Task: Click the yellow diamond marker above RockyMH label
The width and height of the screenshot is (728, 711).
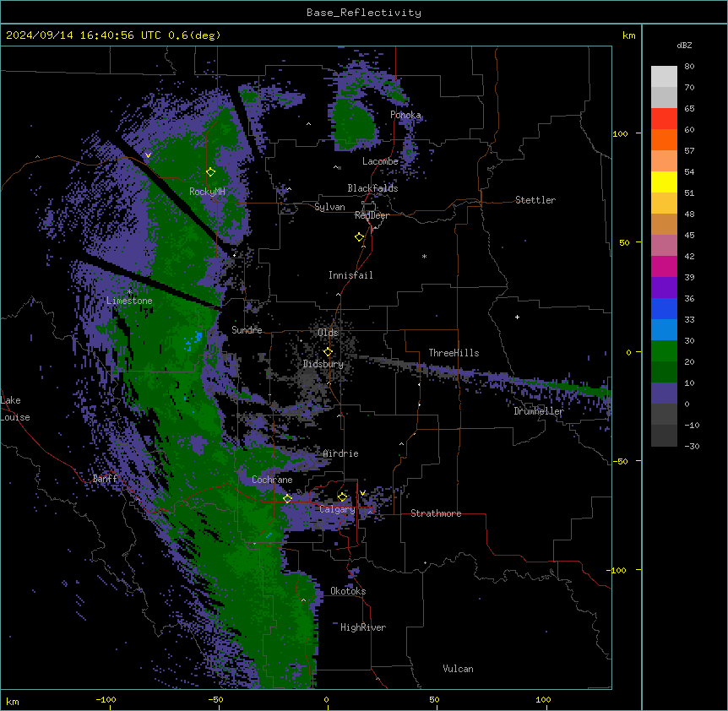Action: (211, 172)
